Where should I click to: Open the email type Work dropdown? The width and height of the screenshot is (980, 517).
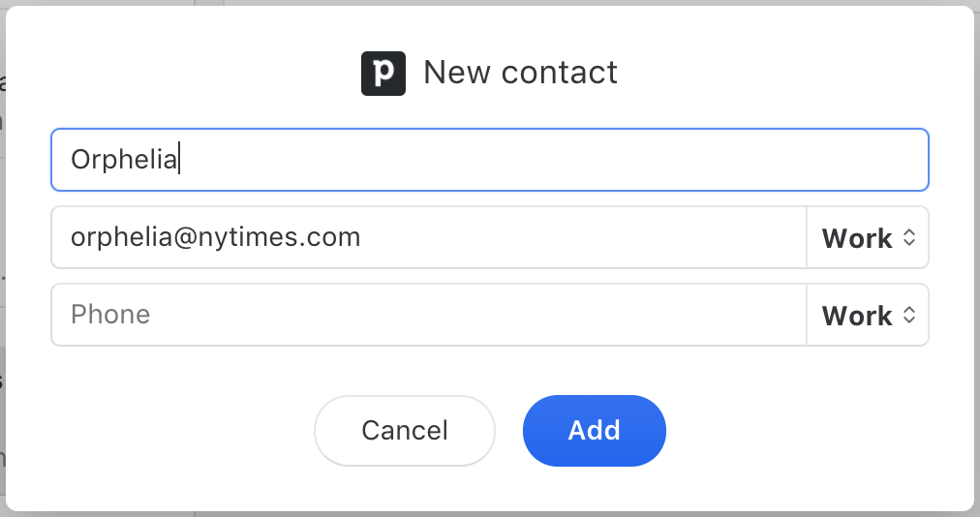pos(868,237)
